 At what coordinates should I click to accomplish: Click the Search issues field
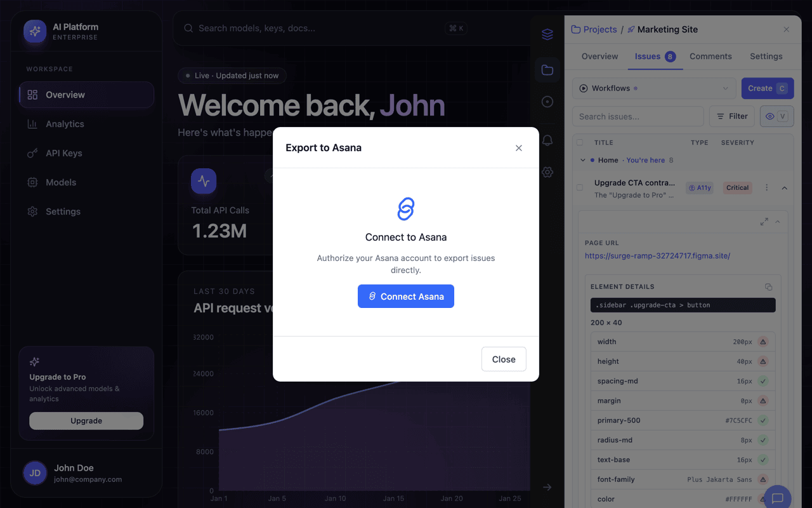coord(638,116)
